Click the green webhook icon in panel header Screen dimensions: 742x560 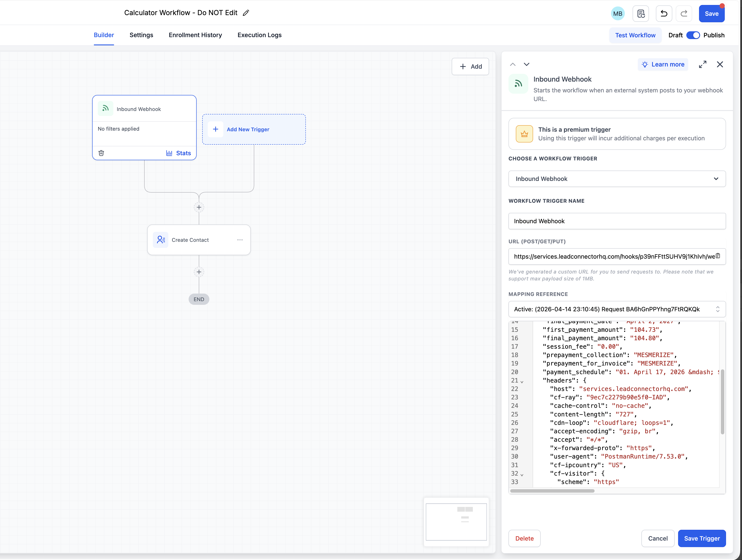(518, 84)
